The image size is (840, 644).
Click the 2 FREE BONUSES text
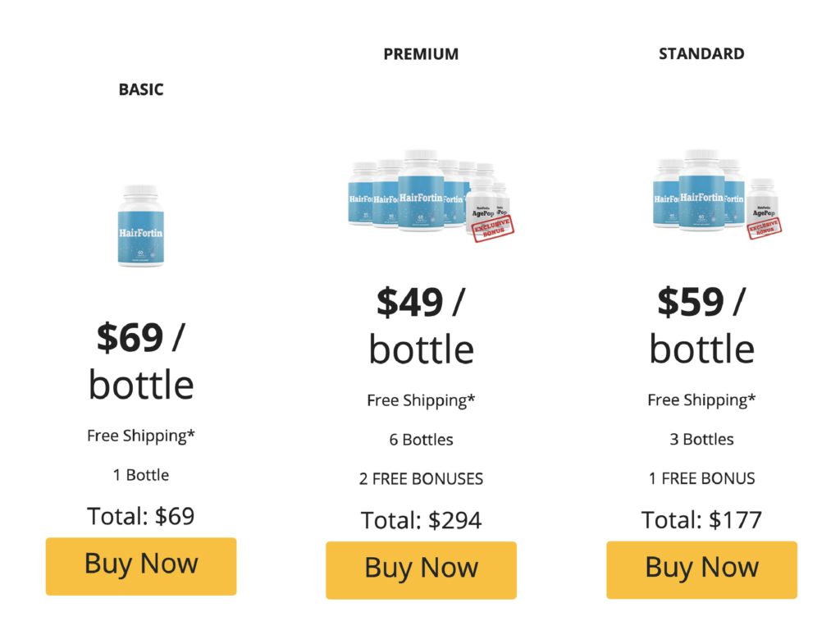click(421, 478)
